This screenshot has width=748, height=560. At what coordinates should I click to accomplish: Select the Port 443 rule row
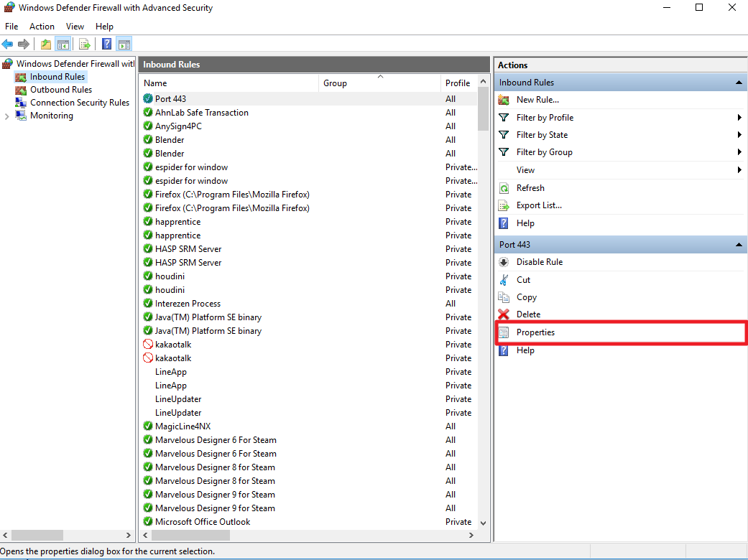coord(309,98)
